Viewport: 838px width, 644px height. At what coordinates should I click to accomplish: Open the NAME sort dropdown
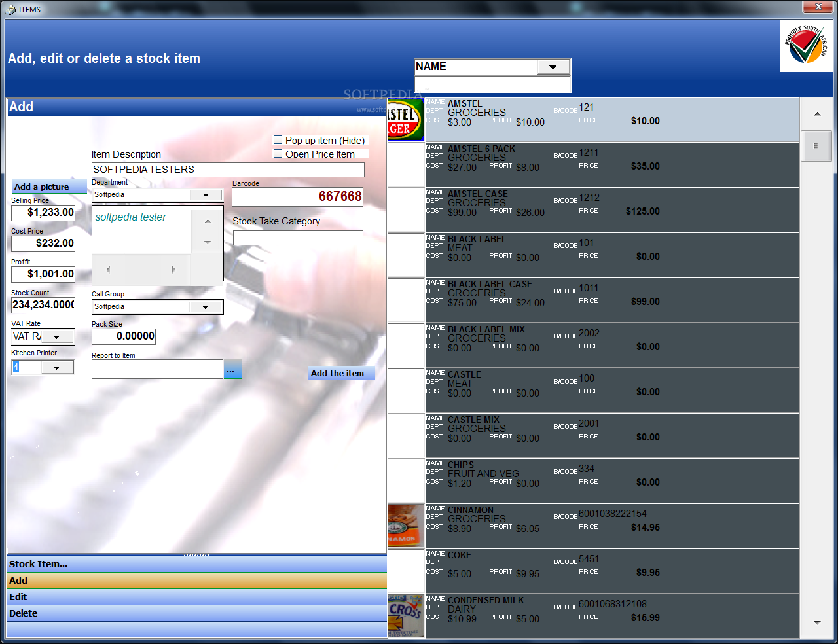tap(553, 67)
